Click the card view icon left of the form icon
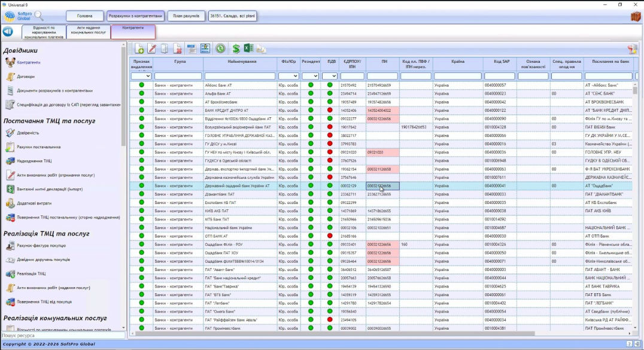 tap(192, 48)
